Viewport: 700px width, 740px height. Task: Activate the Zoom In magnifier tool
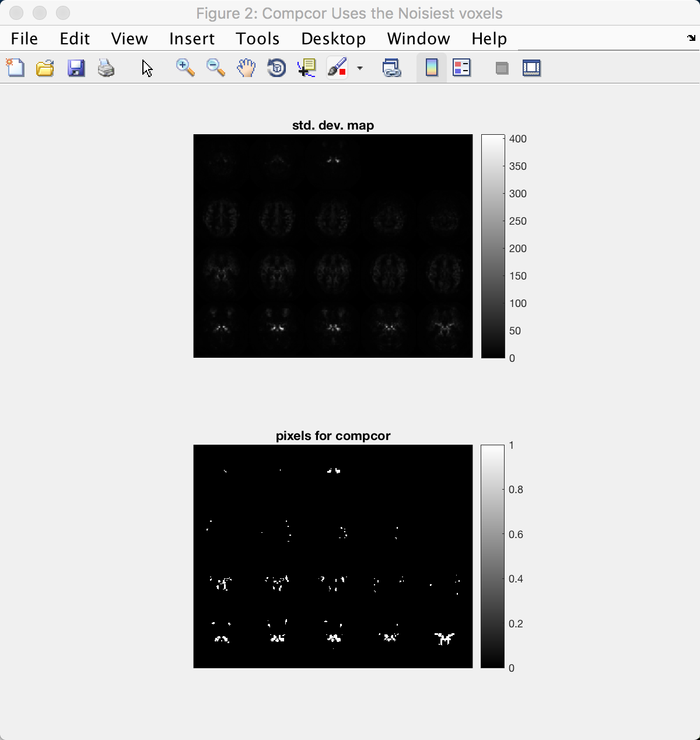coord(185,68)
